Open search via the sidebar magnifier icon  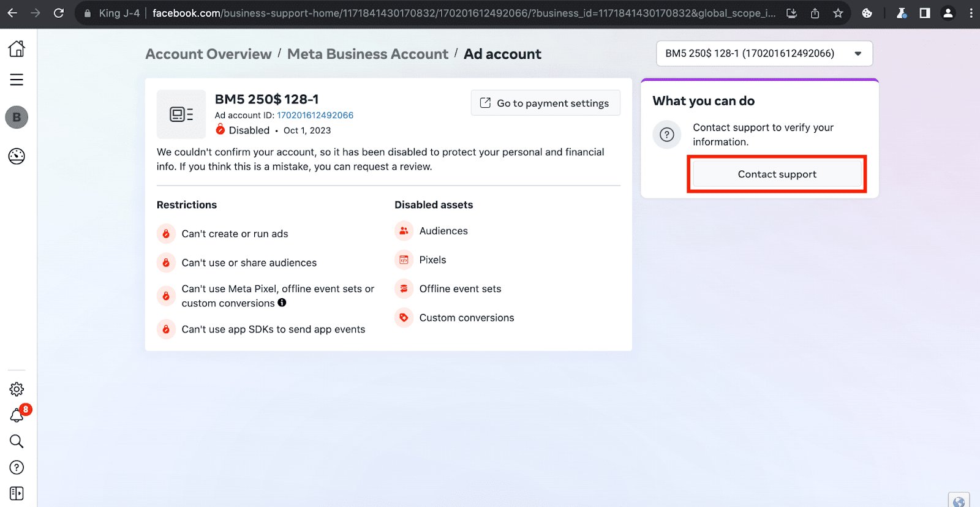click(17, 441)
